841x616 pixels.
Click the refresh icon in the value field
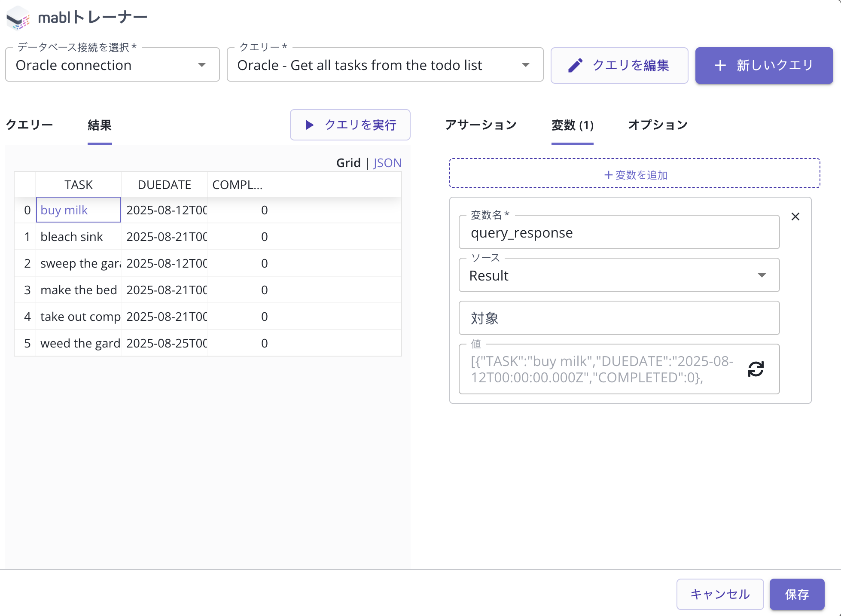[756, 369]
